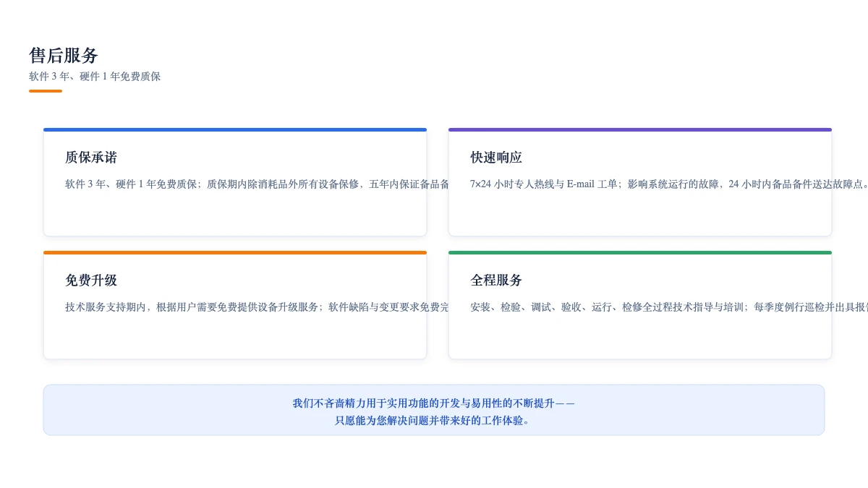
Task: Select the 质保承诺 card heading
Action: [91, 158]
